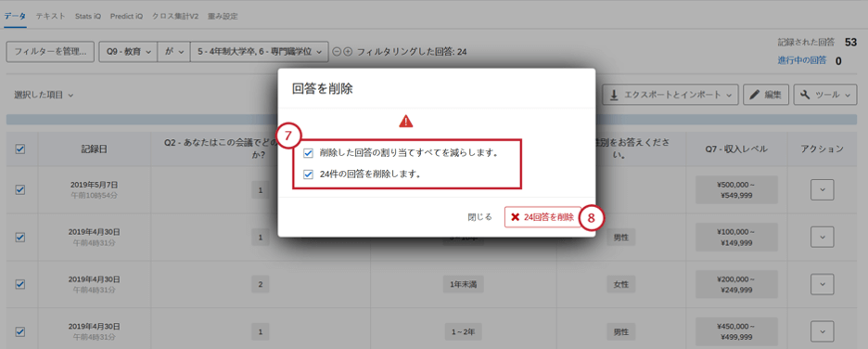
Task: Click the remove filter condition minus icon
Action: [x=336, y=52]
